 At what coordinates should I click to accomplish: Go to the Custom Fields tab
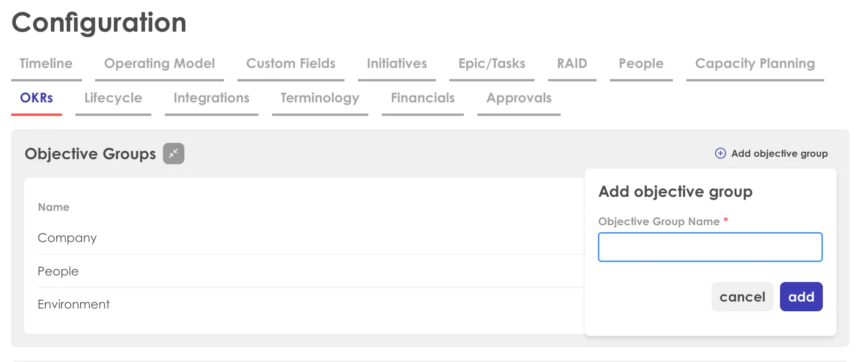click(x=291, y=64)
